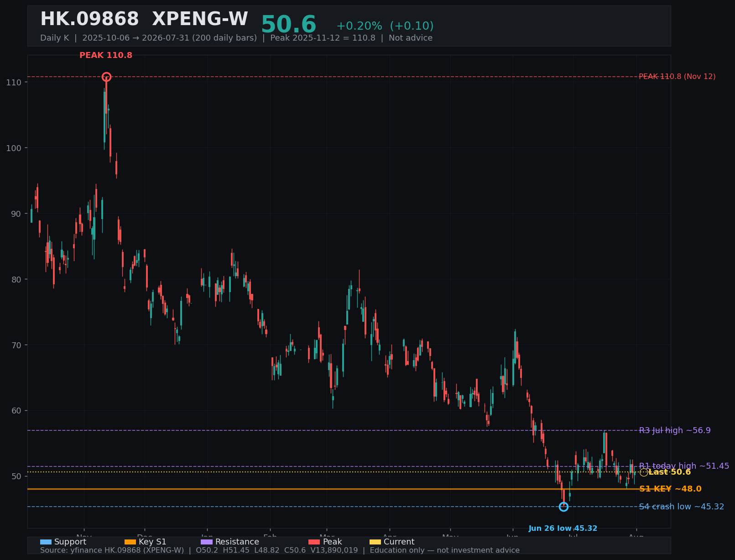Click the 'V13,890,019' volume value in the footer
Image resolution: width=735 pixels, height=560 pixels.
pos(334,550)
